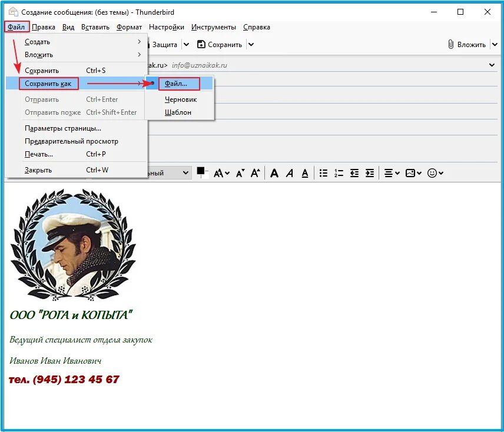Underline the selected text
Viewport: 504px width, 432px height.
(304, 172)
